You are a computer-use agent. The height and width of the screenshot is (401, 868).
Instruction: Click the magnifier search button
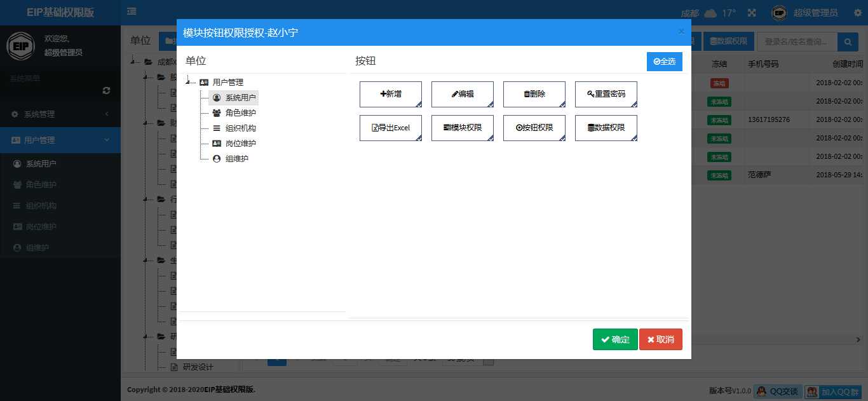(848, 42)
